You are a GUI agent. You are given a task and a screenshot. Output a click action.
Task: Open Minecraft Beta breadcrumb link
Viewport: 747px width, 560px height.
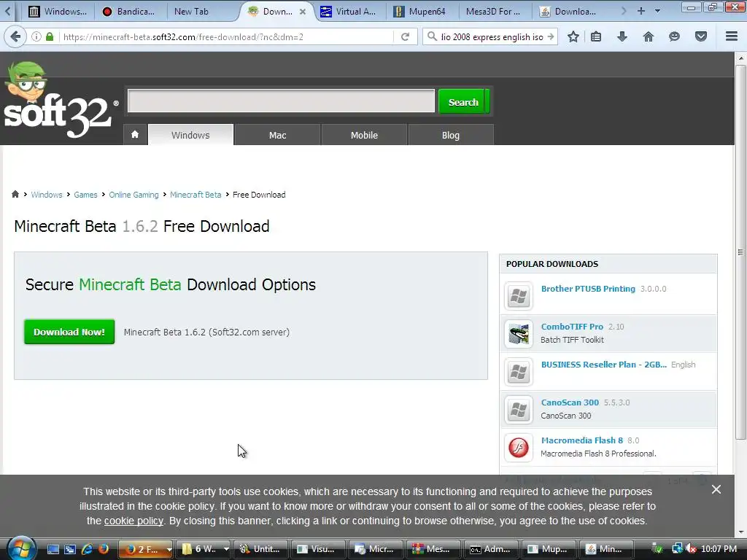[x=196, y=194]
